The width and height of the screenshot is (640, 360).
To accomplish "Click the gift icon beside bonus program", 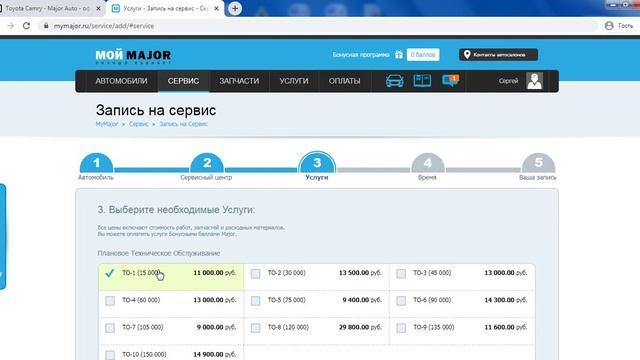I will coord(399,55).
